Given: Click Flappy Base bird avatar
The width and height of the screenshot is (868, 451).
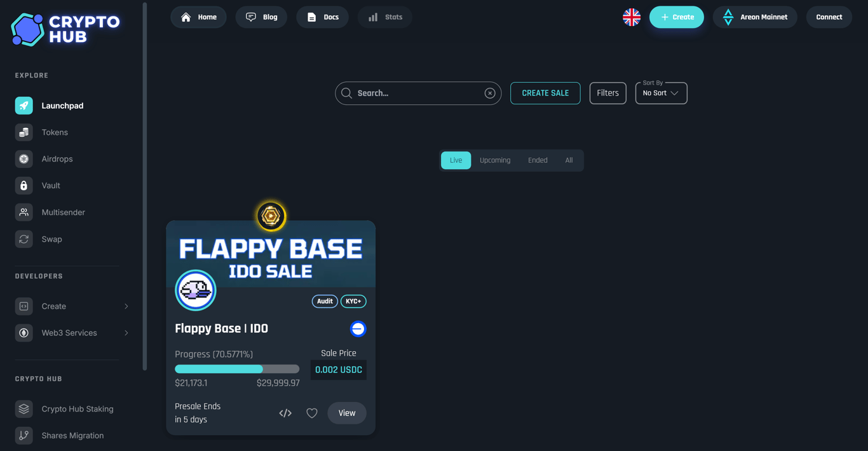Looking at the screenshot, I should click(196, 290).
